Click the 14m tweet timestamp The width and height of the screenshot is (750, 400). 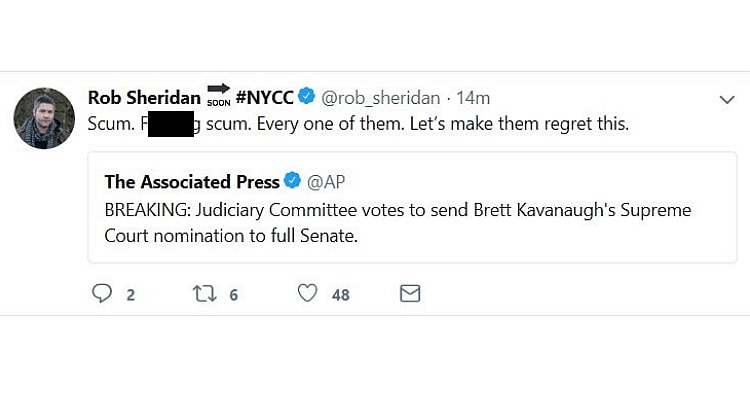coord(473,97)
